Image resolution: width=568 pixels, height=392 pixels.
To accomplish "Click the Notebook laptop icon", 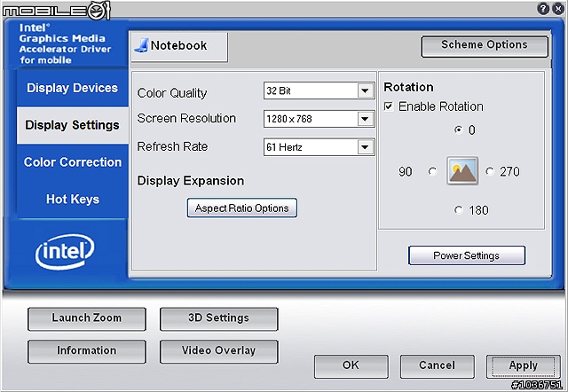I will [141, 45].
